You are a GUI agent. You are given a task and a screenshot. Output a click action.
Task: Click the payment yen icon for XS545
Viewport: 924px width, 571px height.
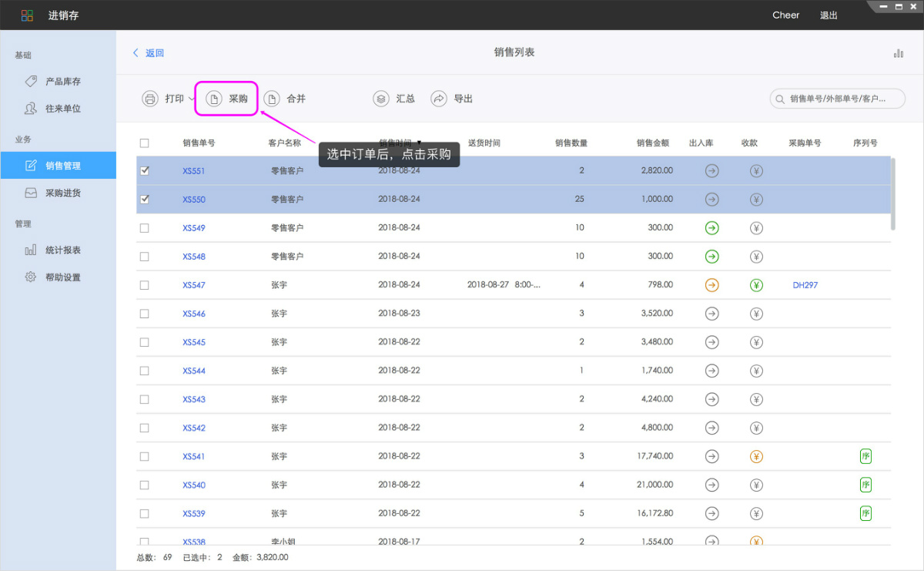tap(756, 342)
